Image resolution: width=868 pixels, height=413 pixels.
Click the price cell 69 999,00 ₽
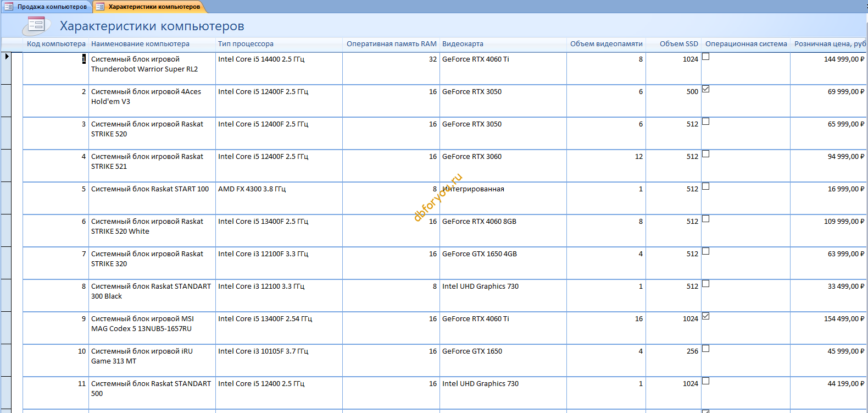coord(828,101)
